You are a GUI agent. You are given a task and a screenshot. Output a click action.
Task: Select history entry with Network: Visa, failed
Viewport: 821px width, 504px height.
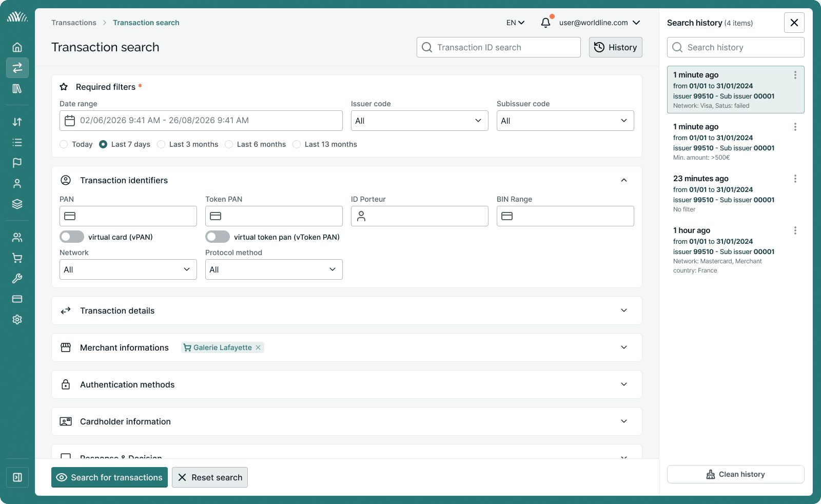click(736, 90)
